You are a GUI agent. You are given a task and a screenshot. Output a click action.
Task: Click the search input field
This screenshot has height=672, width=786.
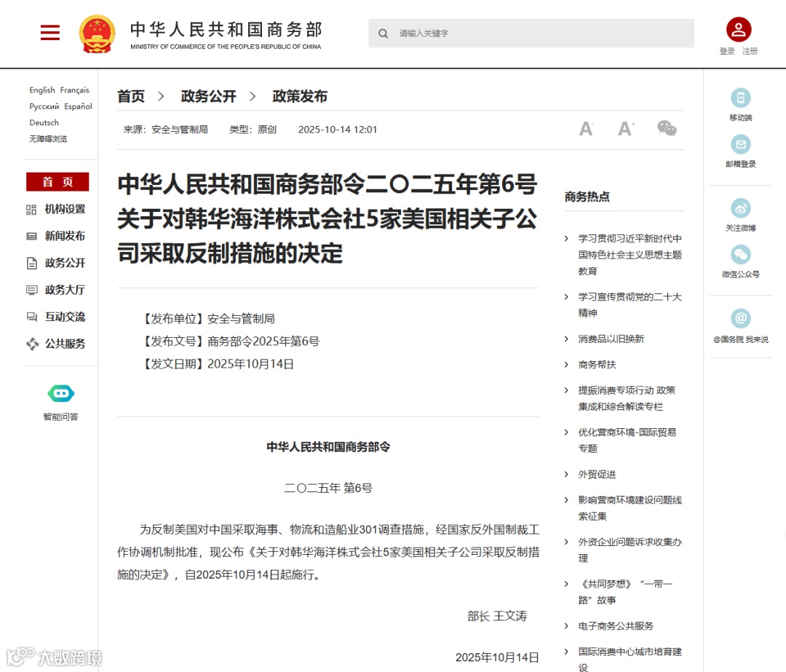[x=531, y=33]
